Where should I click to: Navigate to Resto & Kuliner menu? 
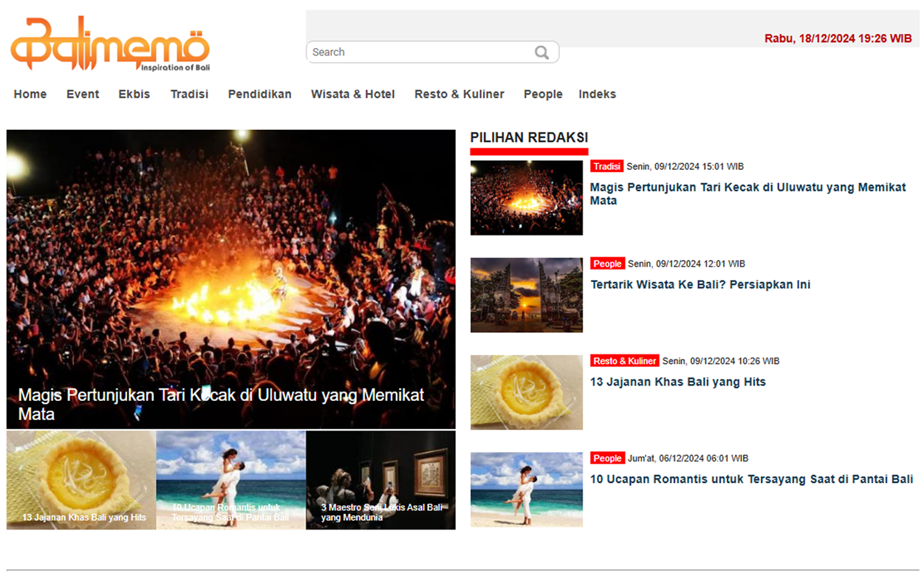pyautogui.click(x=459, y=95)
